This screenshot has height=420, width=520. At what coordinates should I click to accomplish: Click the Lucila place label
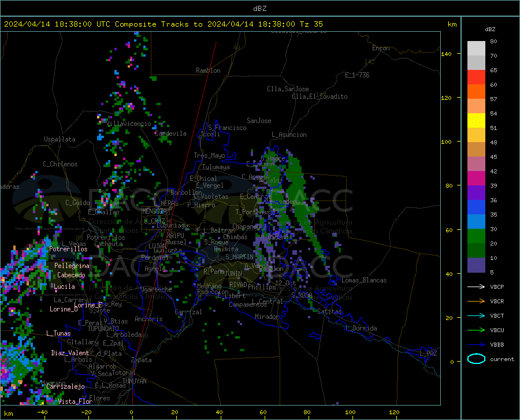coord(64,287)
